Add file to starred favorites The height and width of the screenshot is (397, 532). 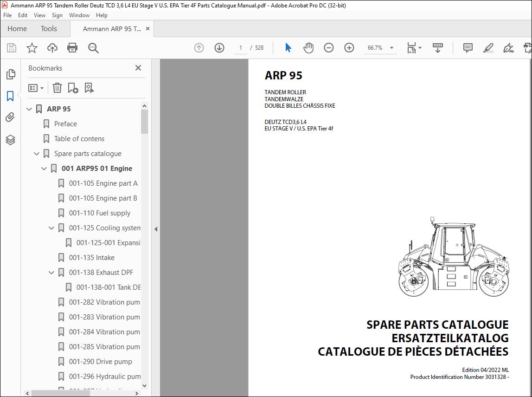[32, 48]
